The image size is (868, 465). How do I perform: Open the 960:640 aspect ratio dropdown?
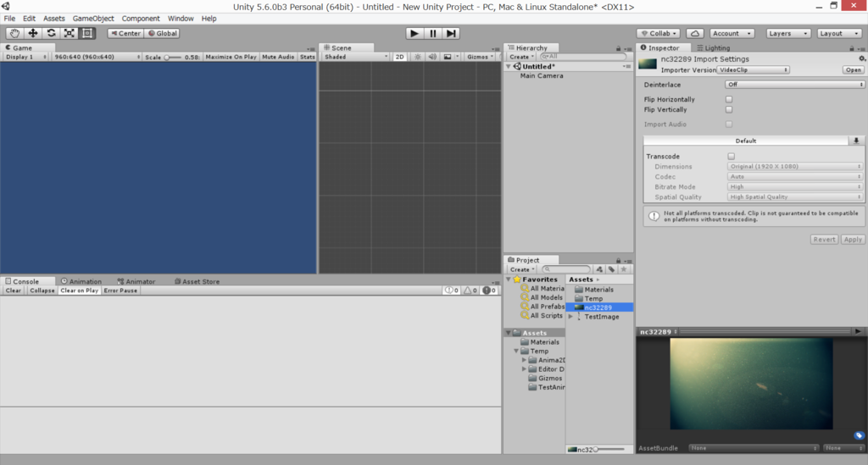(x=97, y=57)
